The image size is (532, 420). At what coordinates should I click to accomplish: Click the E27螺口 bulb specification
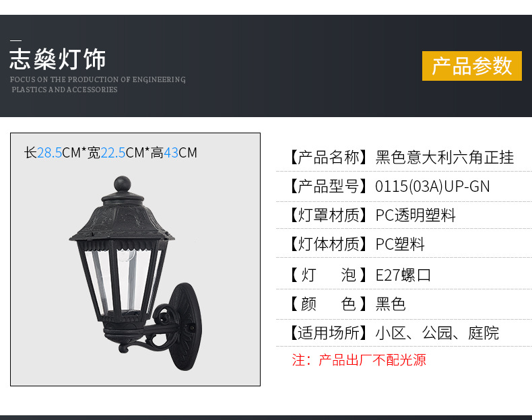pyautogui.click(x=403, y=275)
